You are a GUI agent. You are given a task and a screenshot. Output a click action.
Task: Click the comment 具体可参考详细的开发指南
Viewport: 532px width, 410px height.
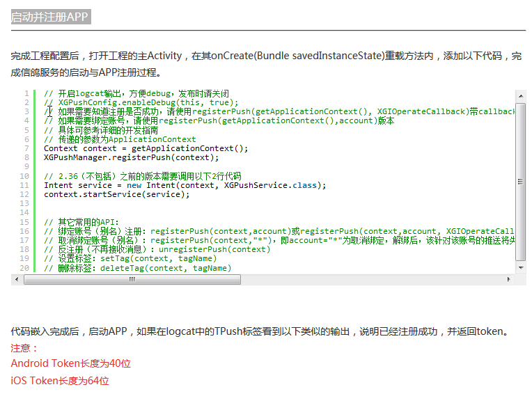tap(101, 130)
